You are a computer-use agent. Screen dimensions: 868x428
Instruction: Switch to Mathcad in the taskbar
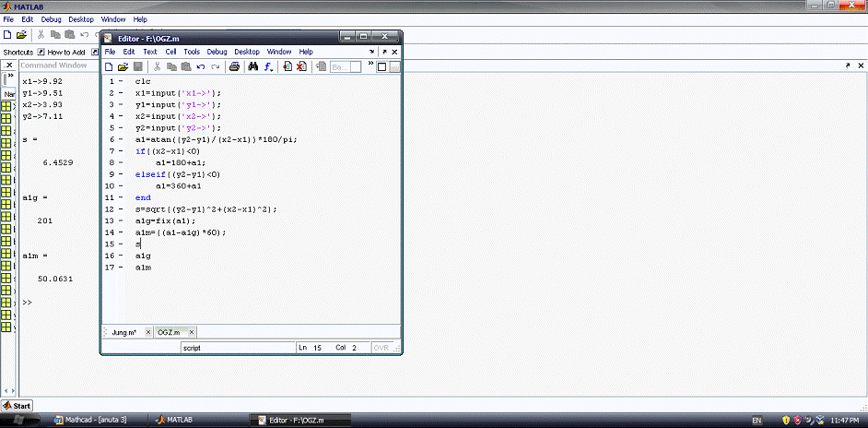pyautogui.click(x=92, y=420)
